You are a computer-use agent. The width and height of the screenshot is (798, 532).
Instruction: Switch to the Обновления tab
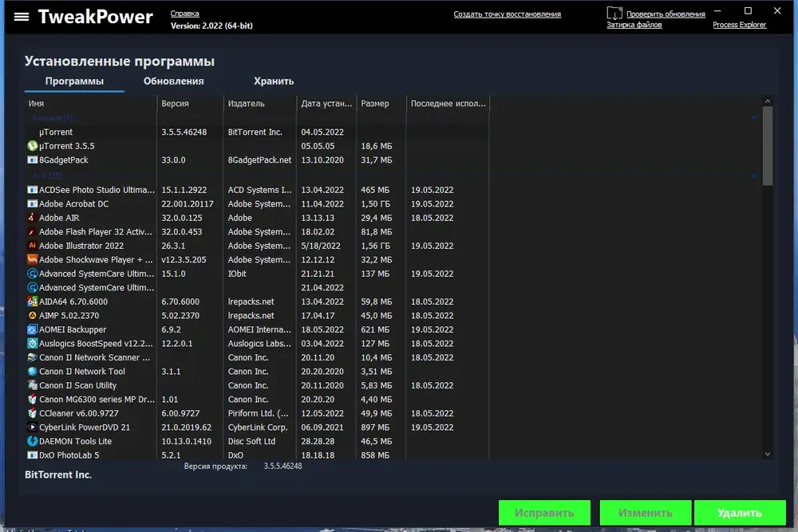click(x=173, y=81)
